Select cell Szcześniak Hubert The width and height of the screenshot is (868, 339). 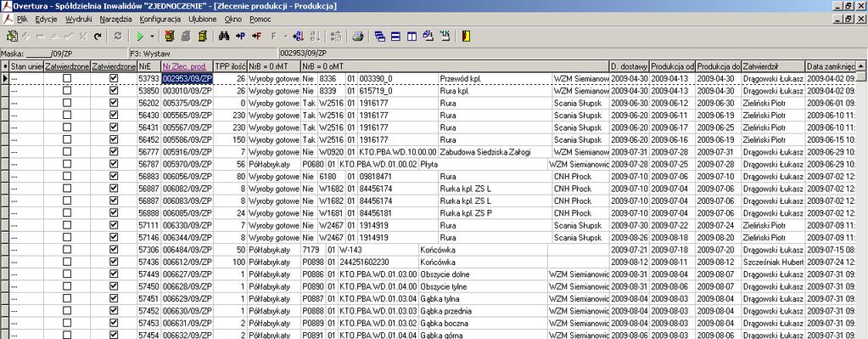click(773, 262)
